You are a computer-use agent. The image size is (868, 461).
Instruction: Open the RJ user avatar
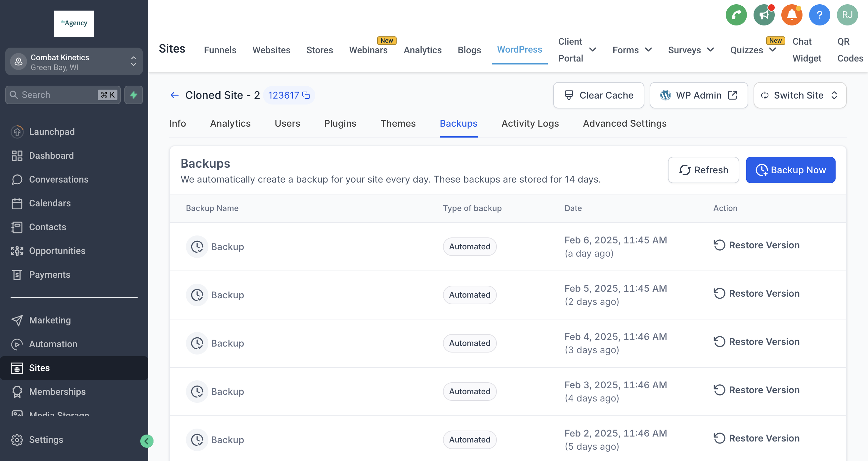click(847, 15)
